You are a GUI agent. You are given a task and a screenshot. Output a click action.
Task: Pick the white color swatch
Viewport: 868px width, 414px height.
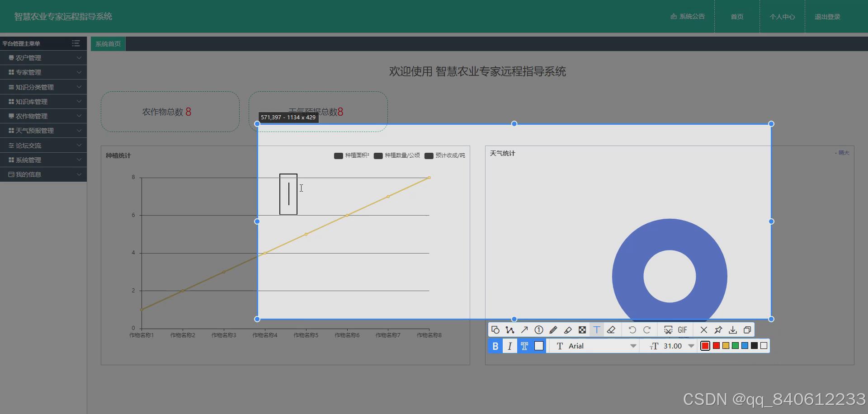(764, 346)
